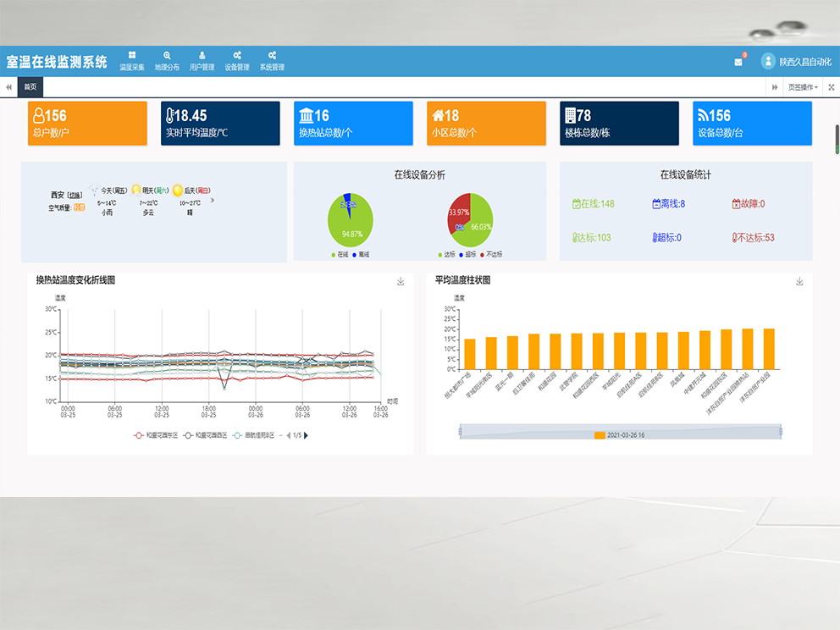The height and width of the screenshot is (630, 840).
Task: Click the user avatar icon
Action: [768, 62]
